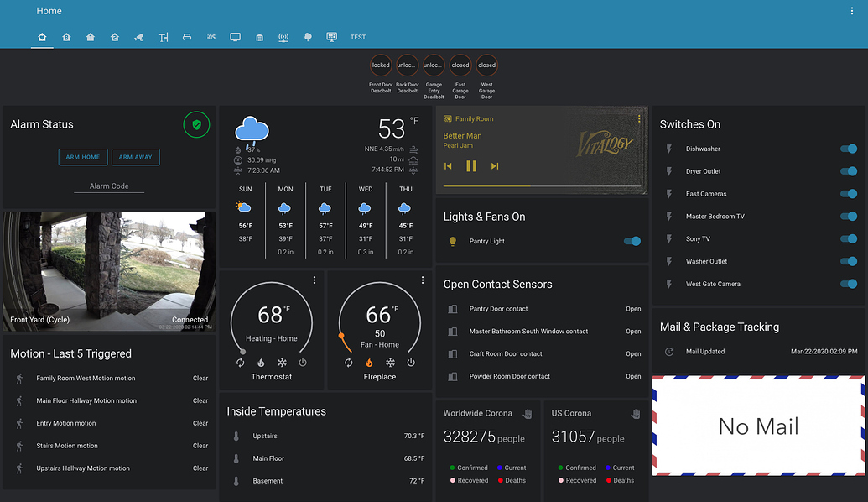The image size is (868, 502).
Task: Toggle the Pantry Light switch
Action: [x=632, y=241]
